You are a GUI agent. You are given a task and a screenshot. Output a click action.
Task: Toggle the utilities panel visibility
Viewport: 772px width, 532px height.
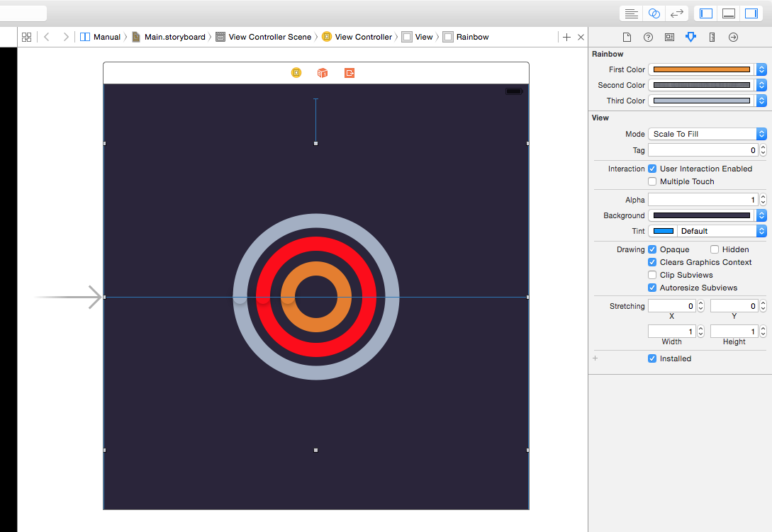click(753, 13)
